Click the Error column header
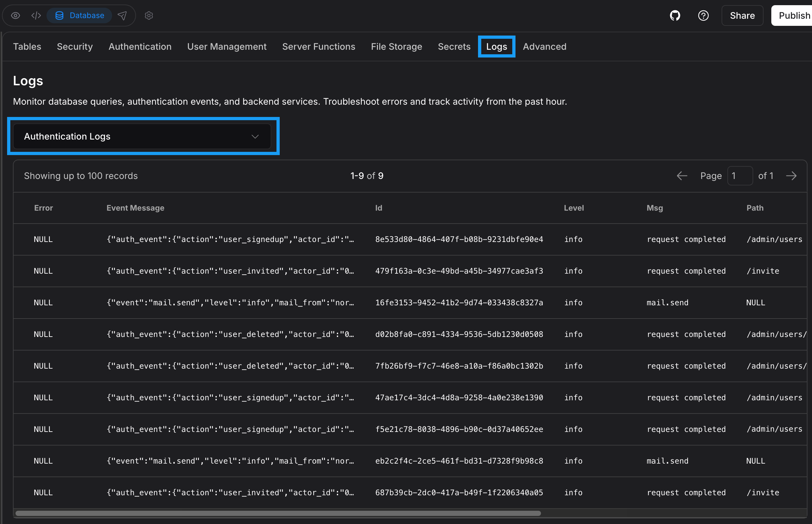This screenshot has width=812, height=524. click(x=44, y=208)
